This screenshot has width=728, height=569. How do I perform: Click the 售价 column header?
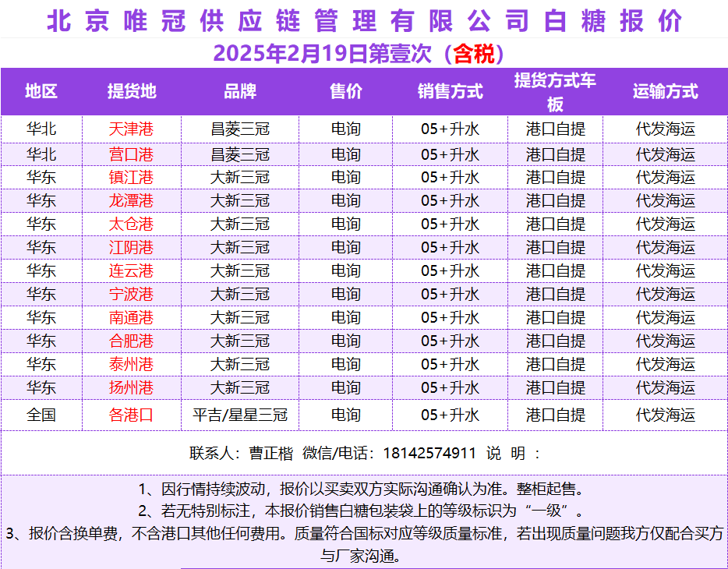pos(345,91)
